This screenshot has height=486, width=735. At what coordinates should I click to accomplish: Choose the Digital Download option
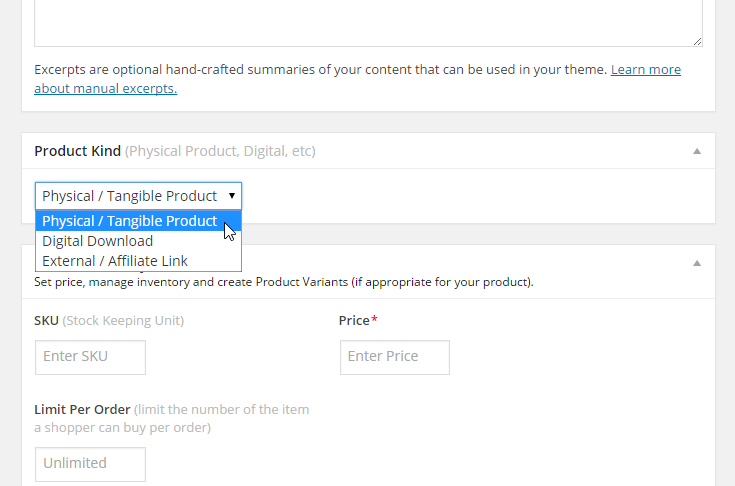[x=98, y=241]
